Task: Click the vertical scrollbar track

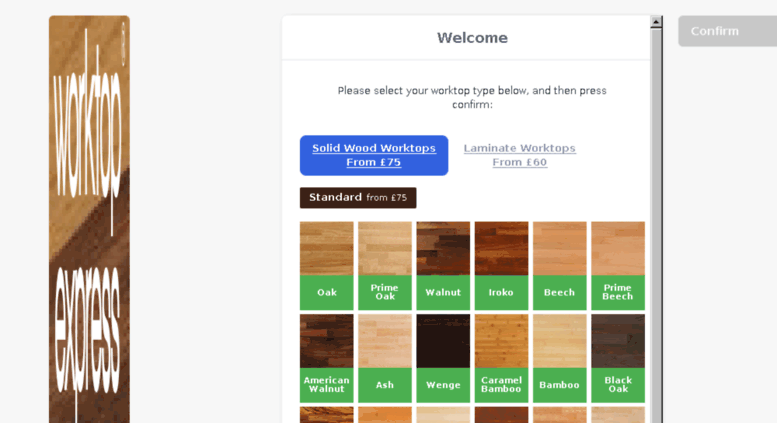Action: [656, 225]
